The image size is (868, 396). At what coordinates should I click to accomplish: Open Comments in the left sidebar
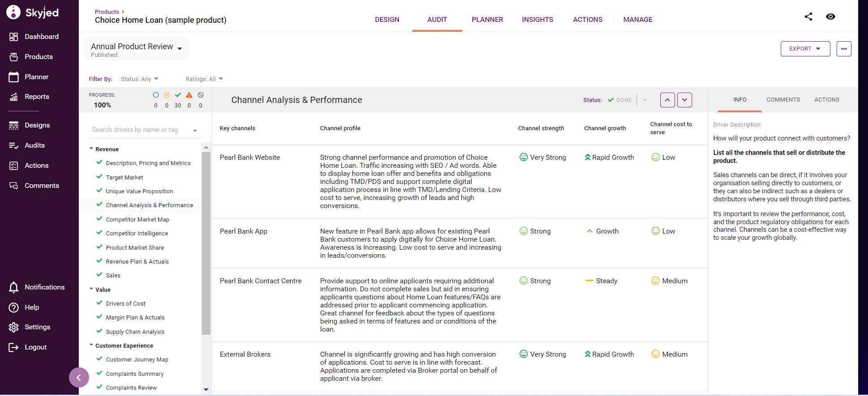click(34, 186)
